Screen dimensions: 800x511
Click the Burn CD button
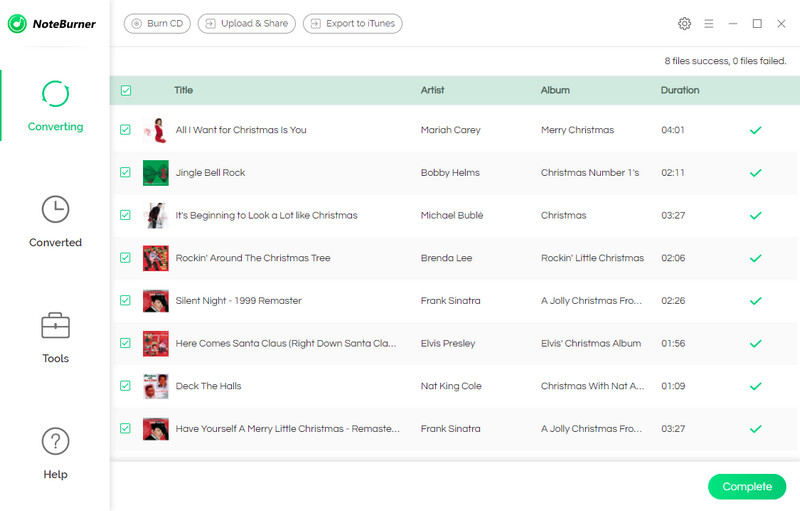coord(157,23)
